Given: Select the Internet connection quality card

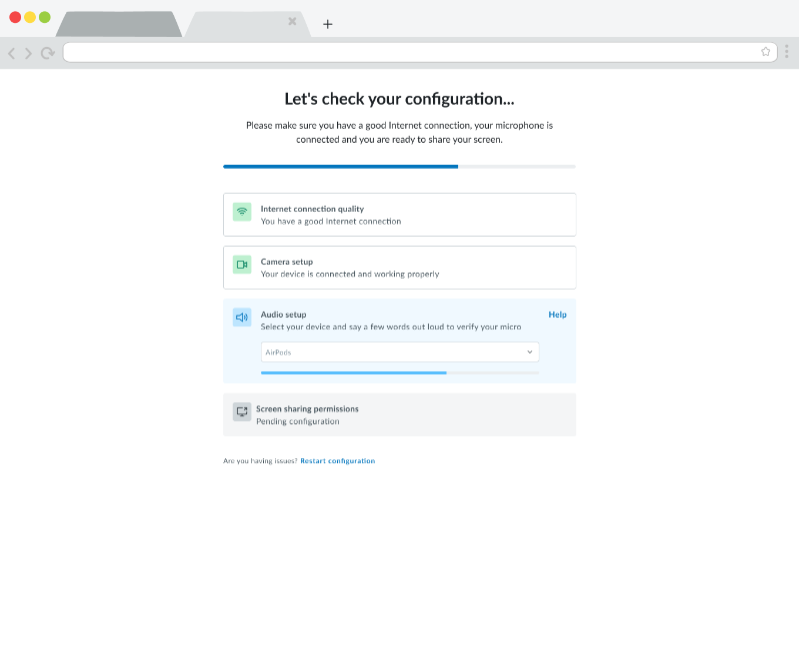Looking at the screenshot, I should pos(399,215).
